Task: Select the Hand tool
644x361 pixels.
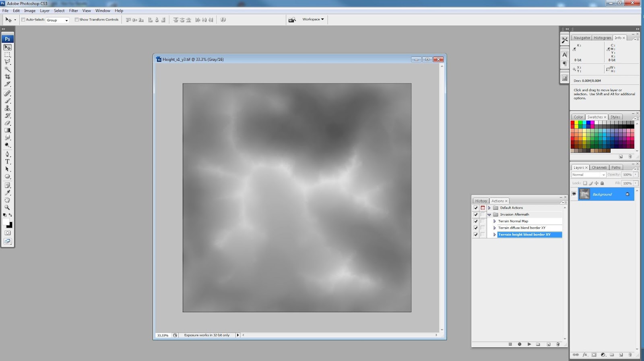Action: tap(7, 200)
